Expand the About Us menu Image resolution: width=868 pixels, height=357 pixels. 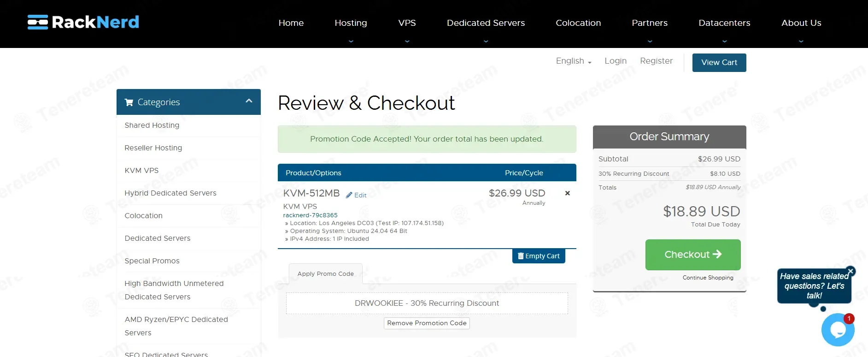tap(801, 23)
